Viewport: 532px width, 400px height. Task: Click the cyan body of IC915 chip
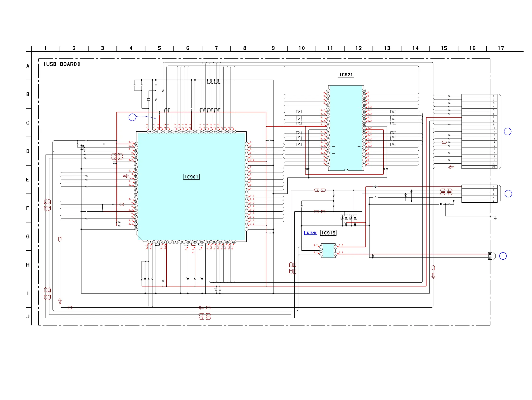coord(328,251)
